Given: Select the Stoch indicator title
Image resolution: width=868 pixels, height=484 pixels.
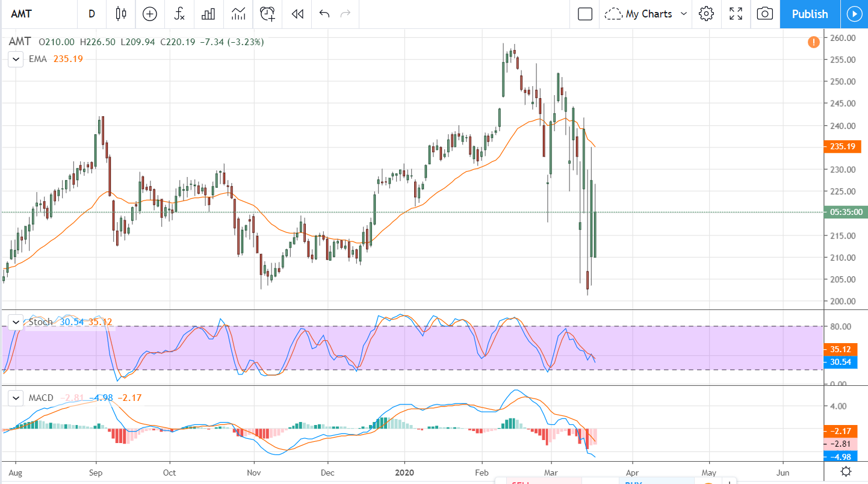Looking at the screenshot, I should [41, 321].
